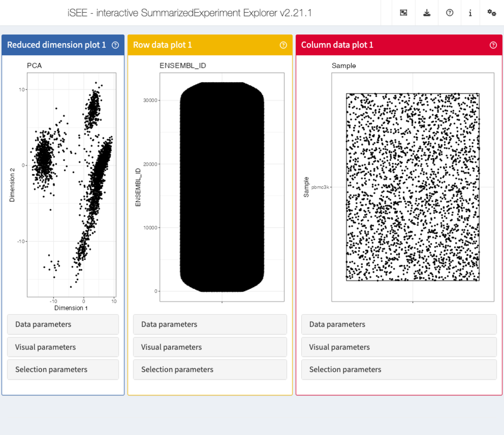Viewport: 504px width, 435px height.
Task: Click the 'Reduced dimension plot 1' panel title
Action: click(56, 45)
